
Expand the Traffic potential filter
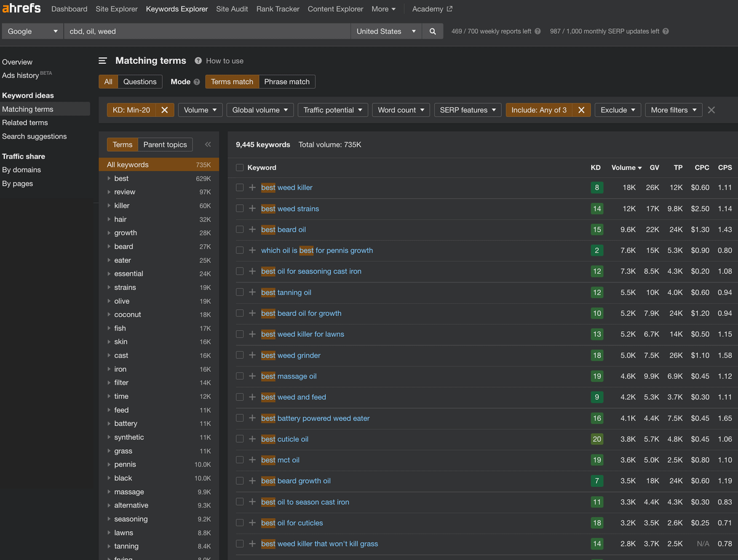coord(334,110)
